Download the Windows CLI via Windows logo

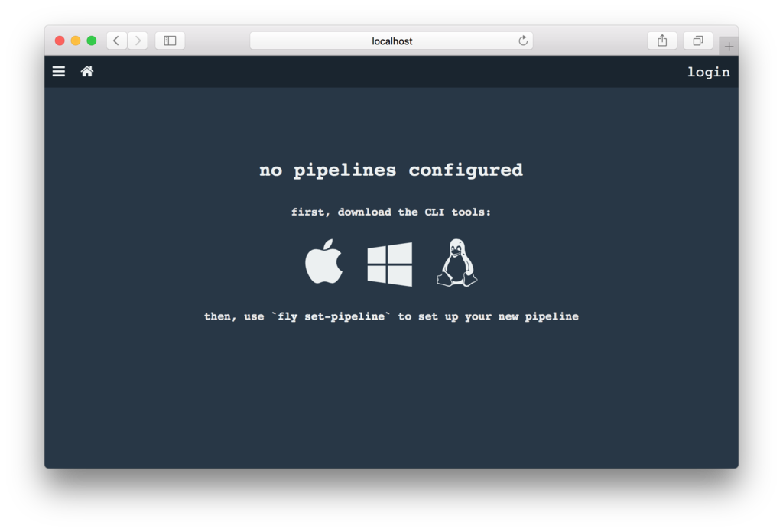[389, 264]
